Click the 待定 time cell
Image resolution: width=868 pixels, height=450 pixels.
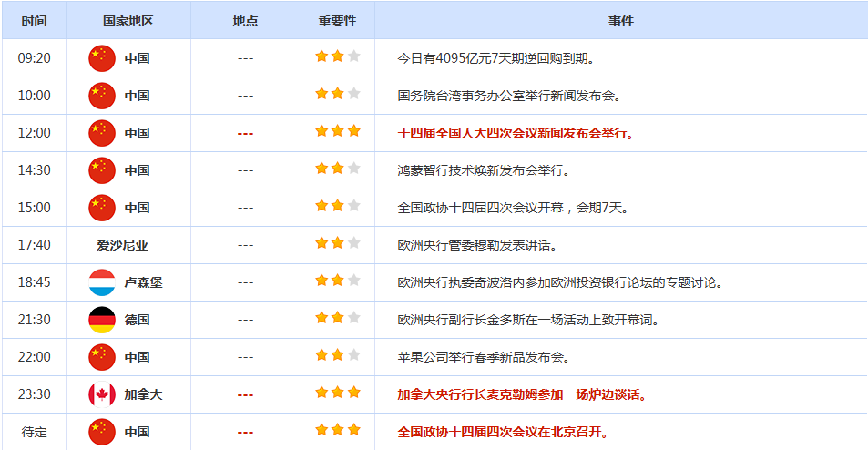[x=35, y=432]
